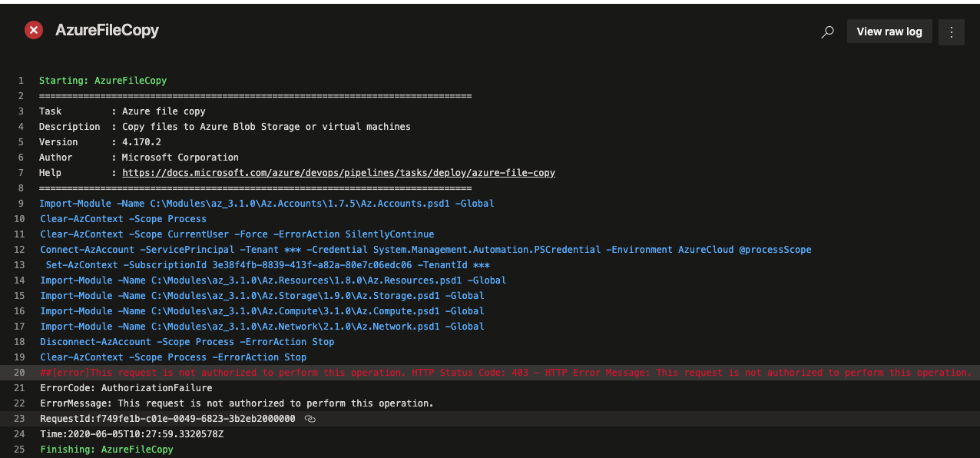The width and height of the screenshot is (980, 458).
Task: Select line number 23 in the gutter
Action: (21, 419)
